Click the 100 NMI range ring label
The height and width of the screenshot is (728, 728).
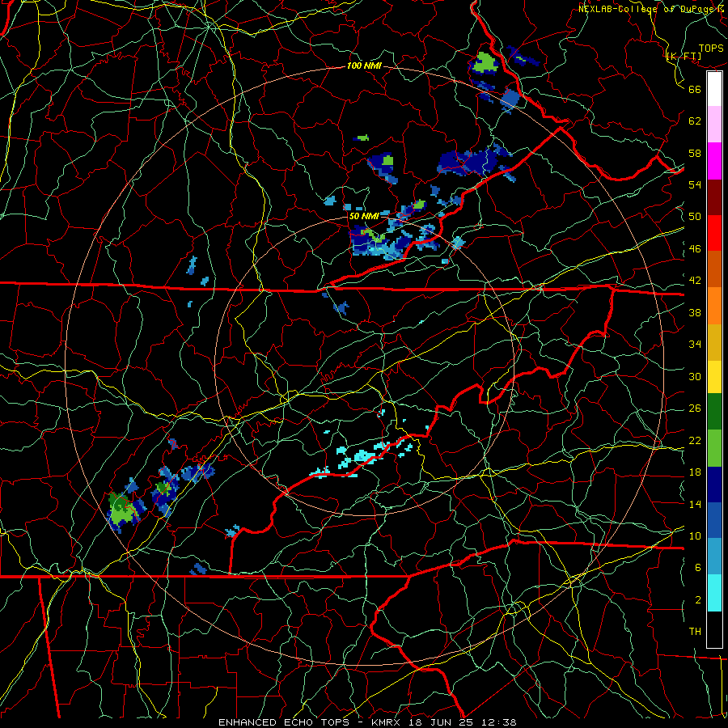tap(364, 66)
